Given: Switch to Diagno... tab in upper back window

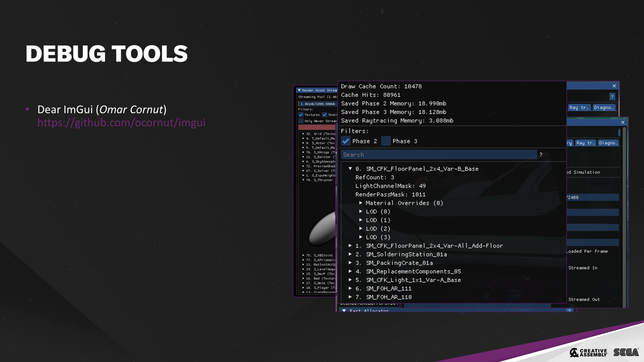Looking at the screenshot, I should click(604, 107).
